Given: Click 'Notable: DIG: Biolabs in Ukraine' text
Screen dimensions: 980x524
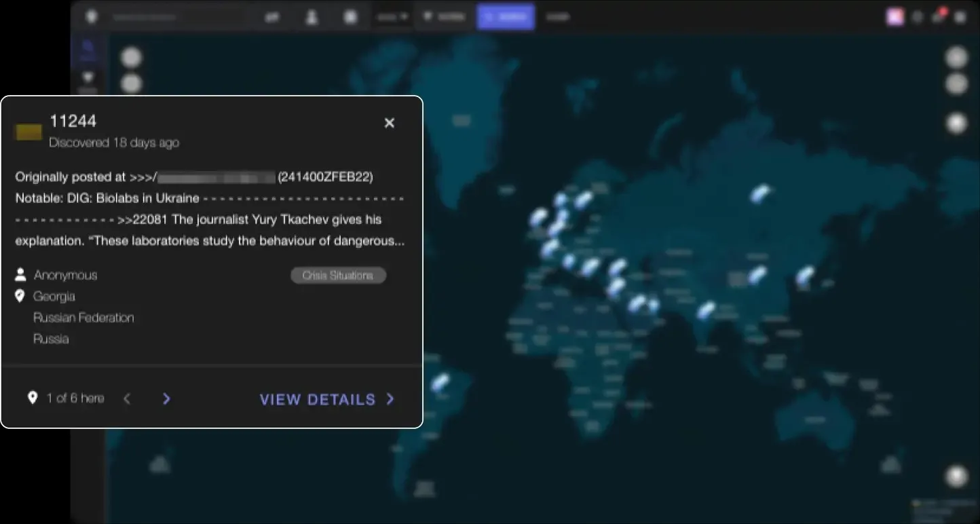Looking at the screenshot, I should coord(107,198).
